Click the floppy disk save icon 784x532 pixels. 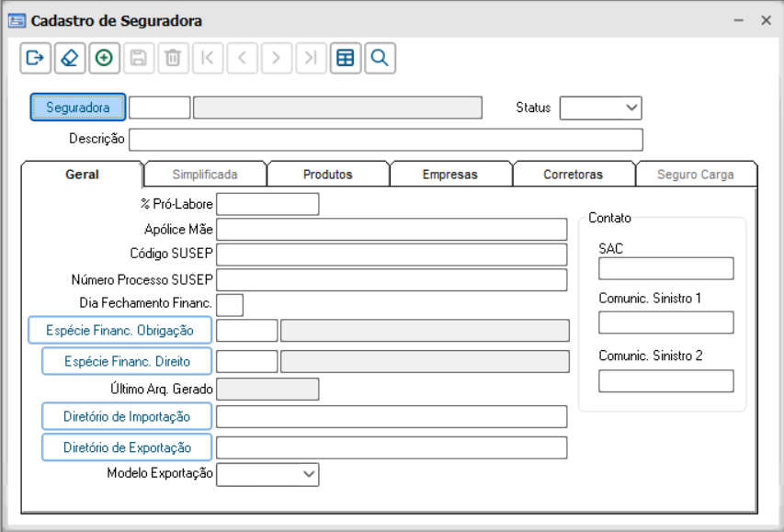coord(138,58)
